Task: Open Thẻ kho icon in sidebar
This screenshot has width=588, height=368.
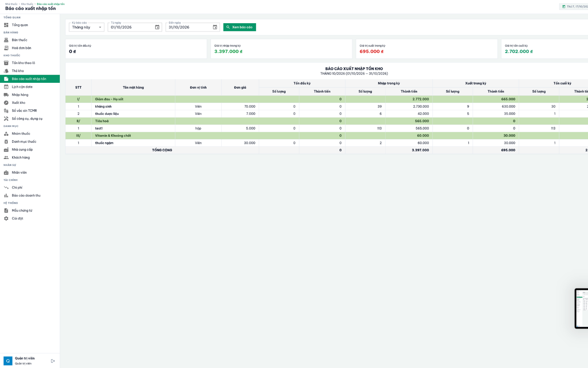Action: 6,71
